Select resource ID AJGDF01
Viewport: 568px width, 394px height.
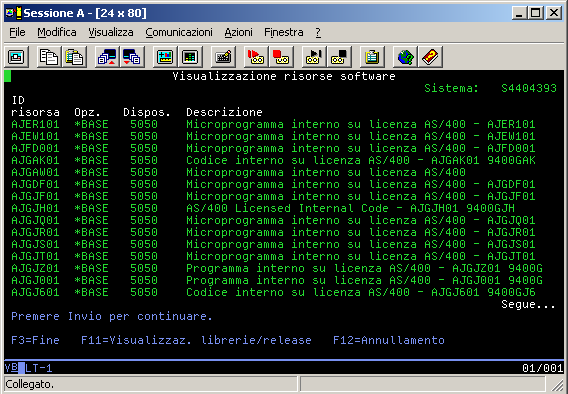click(x=35, y=184)
